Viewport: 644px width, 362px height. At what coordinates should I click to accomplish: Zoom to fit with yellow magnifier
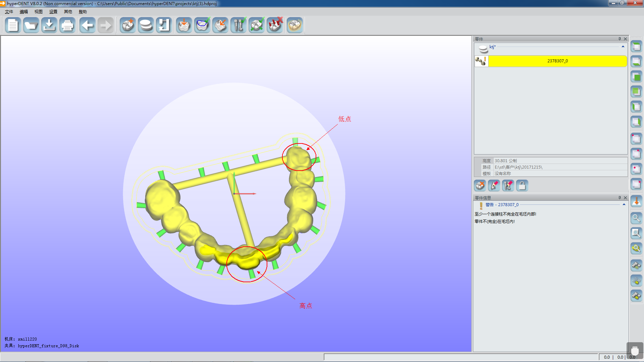[636, 248]
